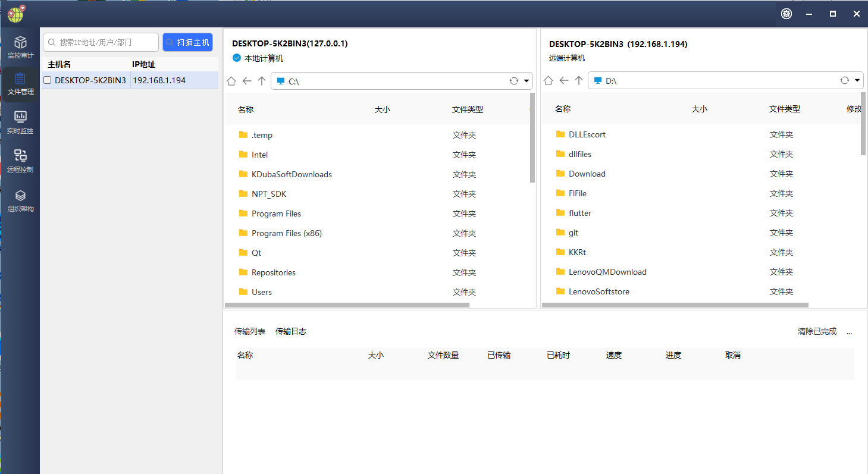Open the transfer panel more options ellipsis
The height and width of the screenshot is (474, 868).
click(849, 332)
